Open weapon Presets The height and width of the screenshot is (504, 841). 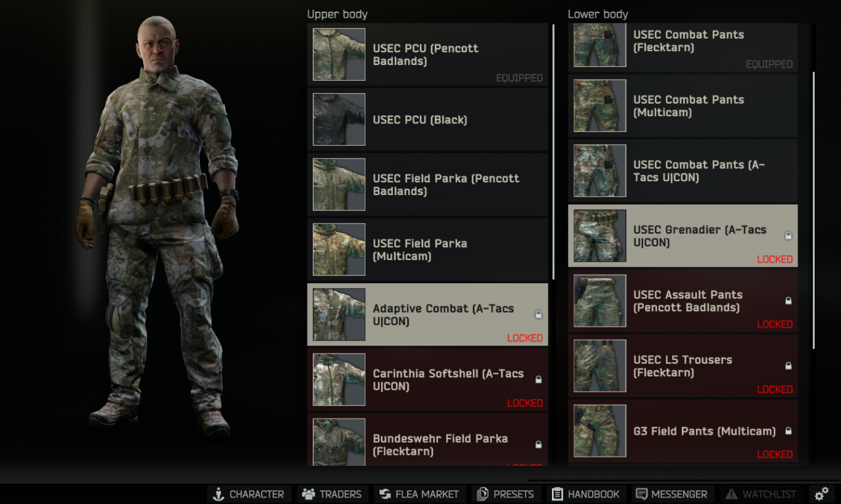(x=506, y=494)
